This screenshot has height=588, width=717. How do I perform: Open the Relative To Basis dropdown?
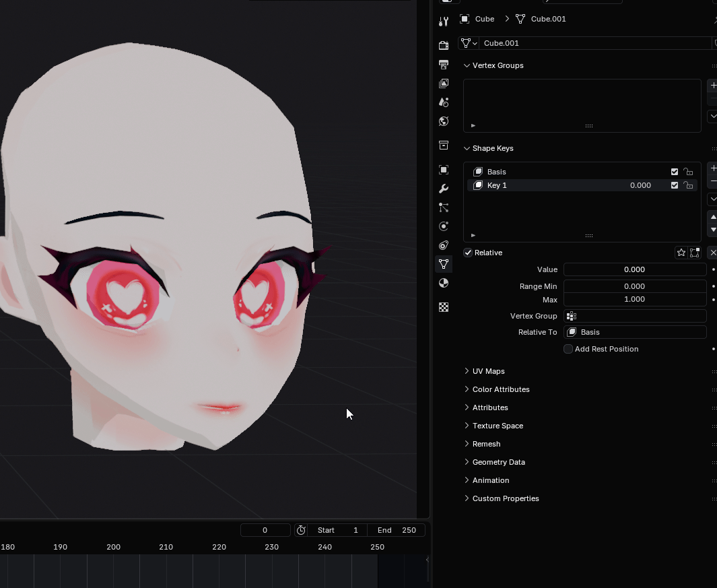[x=634, y=332]
